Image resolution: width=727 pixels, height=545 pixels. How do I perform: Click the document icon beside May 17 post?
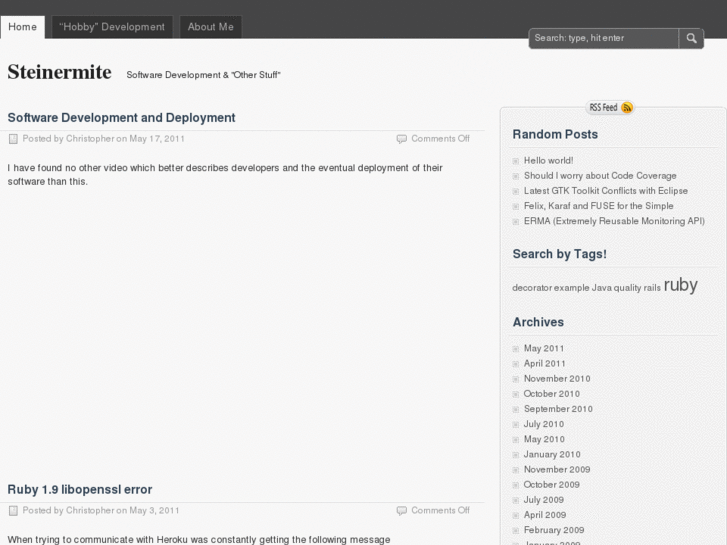[13, 139]
